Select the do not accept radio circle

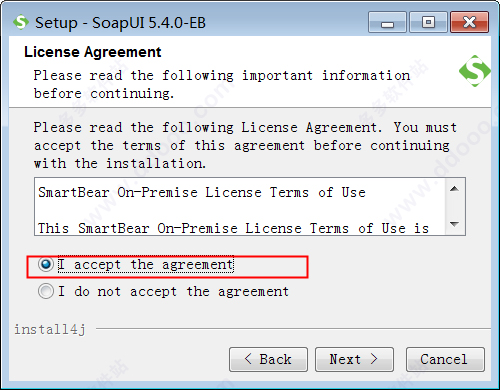click(x=46, y=291)
